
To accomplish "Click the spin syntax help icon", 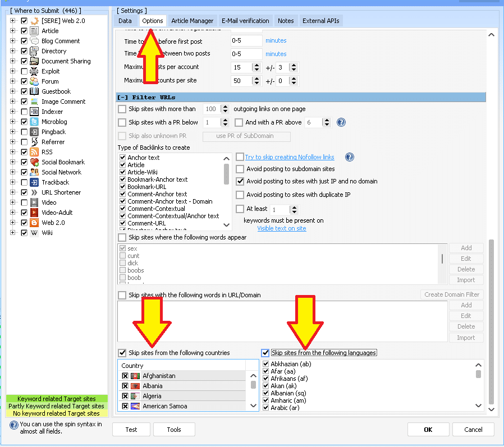I will click(x=14, y=425).
